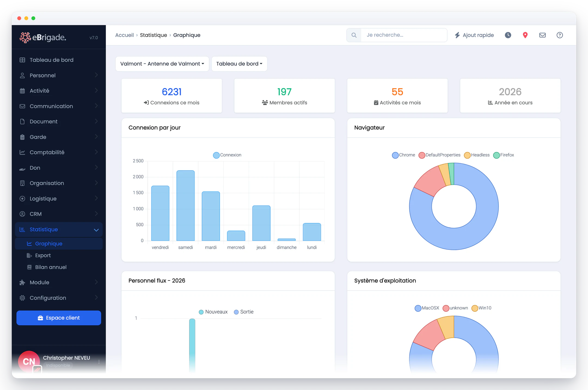Click the Personnel person icon
The height and width of the screenshot is (390, 588).
[x=22, y=75]
